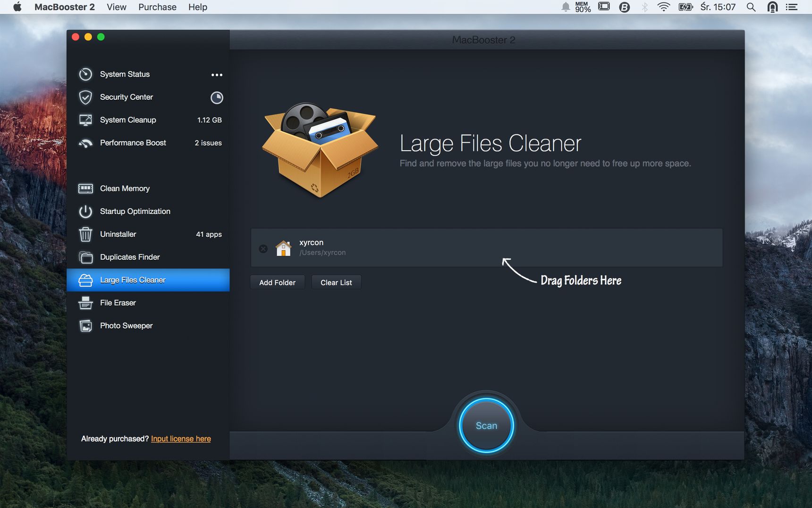Click the Photo Sweeper picture icon

85,326
